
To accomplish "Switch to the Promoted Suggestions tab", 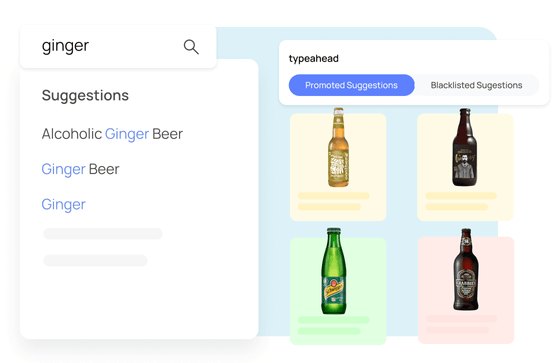I will point(351,85).
